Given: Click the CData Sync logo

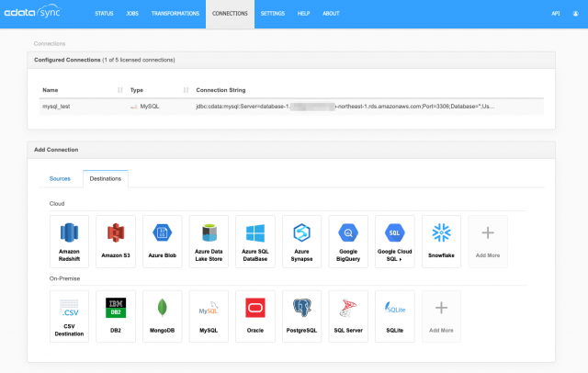Looking at the screenshot, I should [32, 11].
